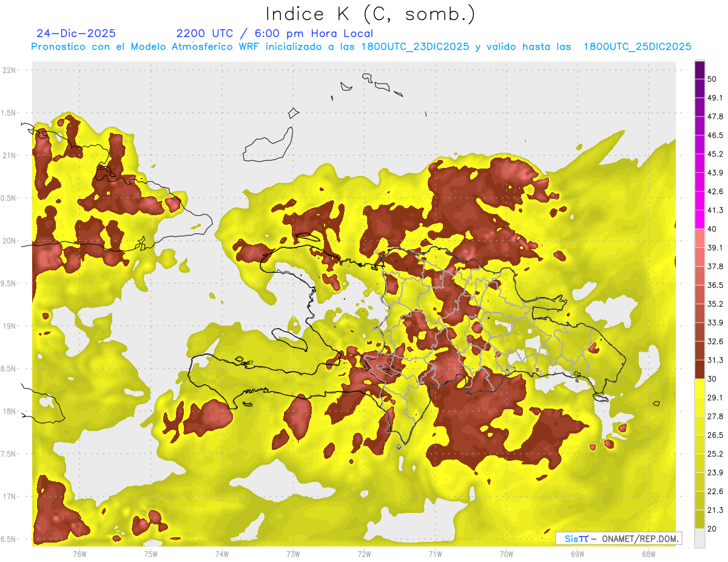Click the color scale value "47.8"

tap(715, 116)
